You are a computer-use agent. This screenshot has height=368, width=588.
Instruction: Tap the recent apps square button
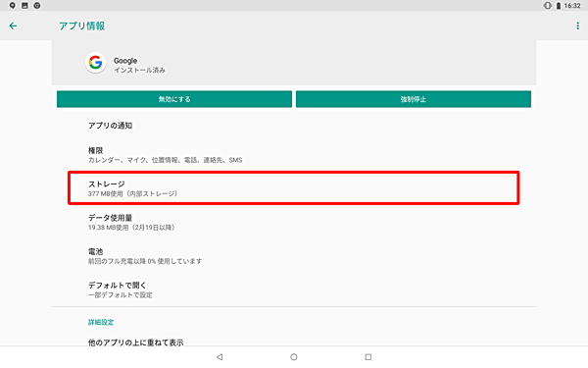coord(368,357)
